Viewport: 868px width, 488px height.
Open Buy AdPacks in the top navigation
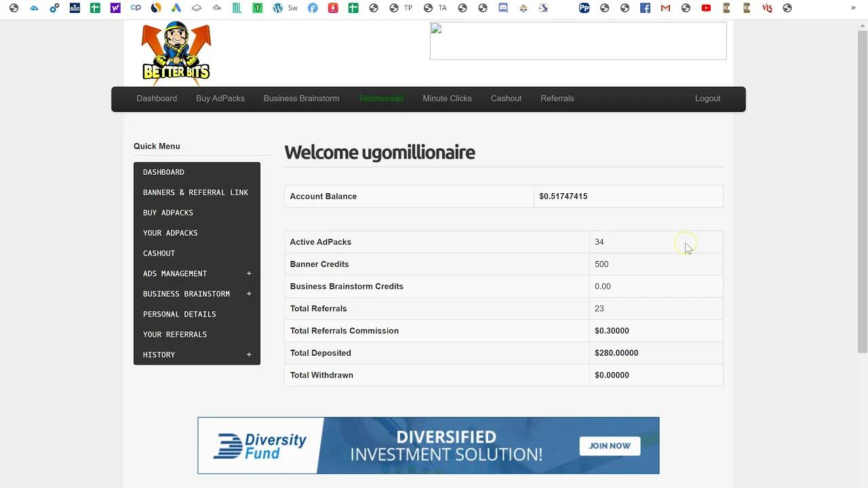pos(220,98)
